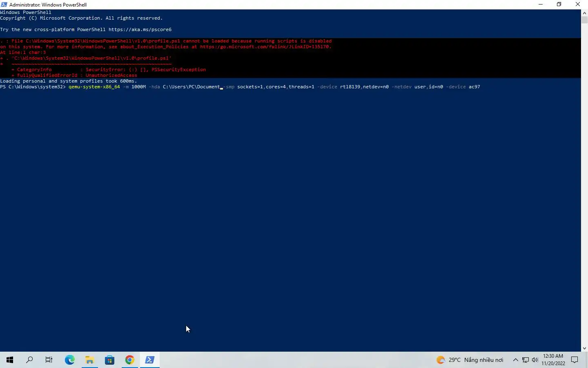The height and width of the screenshot is (368, 588).
Task: Open the clock showing 12:30 AM
Action: click(553, 360)
